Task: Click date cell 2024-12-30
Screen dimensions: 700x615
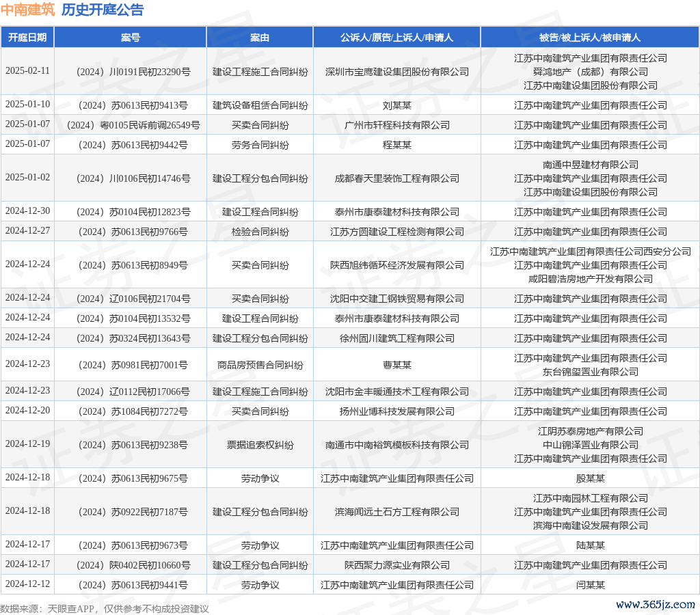Action: pyautogui.click(x=27, y=211)
